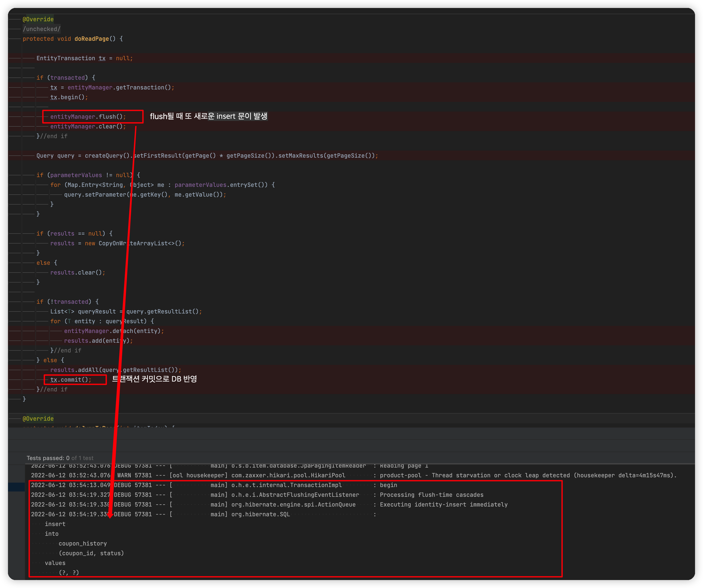The image size is (703, 588).
Task: Click the 'Tests passed: 0 of 1 test' status
Action: click(x=60, y=458)
